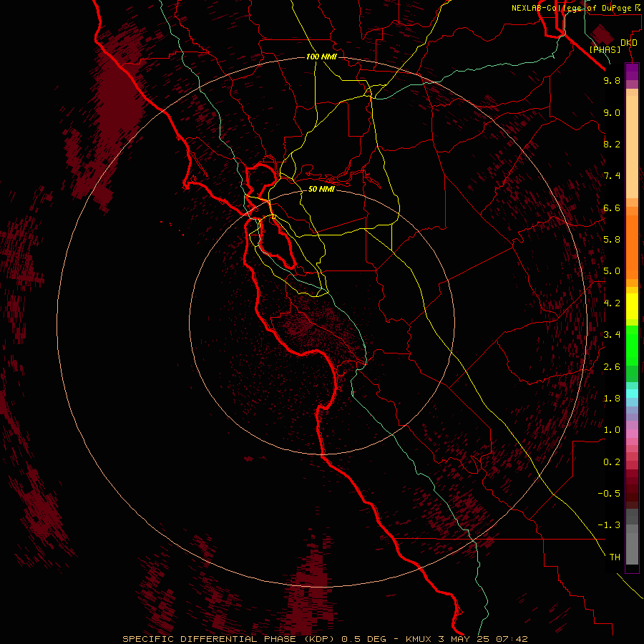The width and height of the screenshot is (644, 644).
Task: Click the 2.6 value on color scale
Action: (x=612, y=367)
